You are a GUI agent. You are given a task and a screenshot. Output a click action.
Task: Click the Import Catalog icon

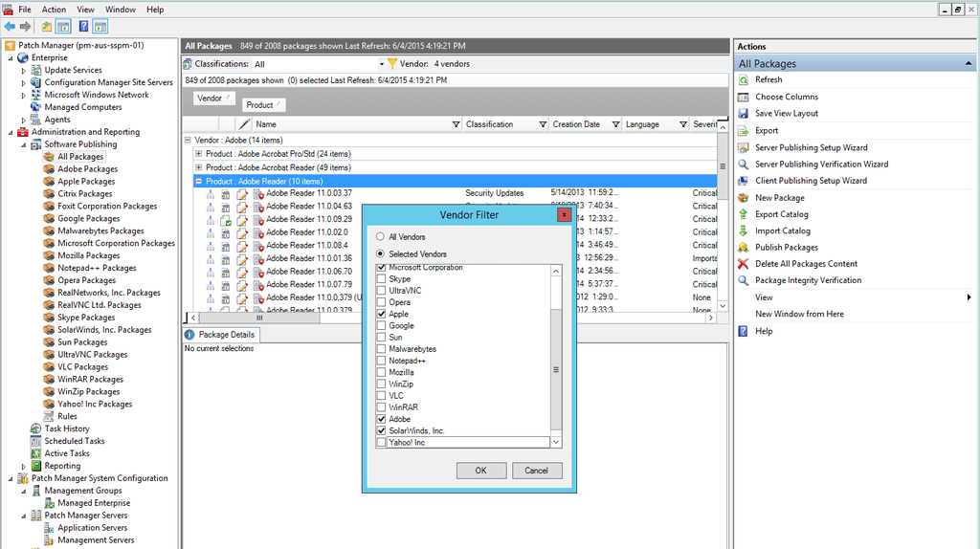click(x=743, y=231)
